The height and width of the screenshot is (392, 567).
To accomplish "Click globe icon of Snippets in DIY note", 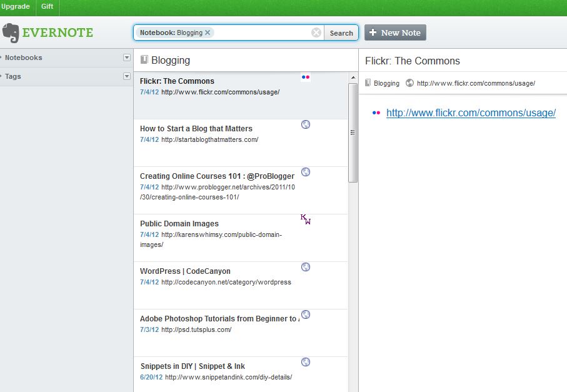I will point(306,362).
